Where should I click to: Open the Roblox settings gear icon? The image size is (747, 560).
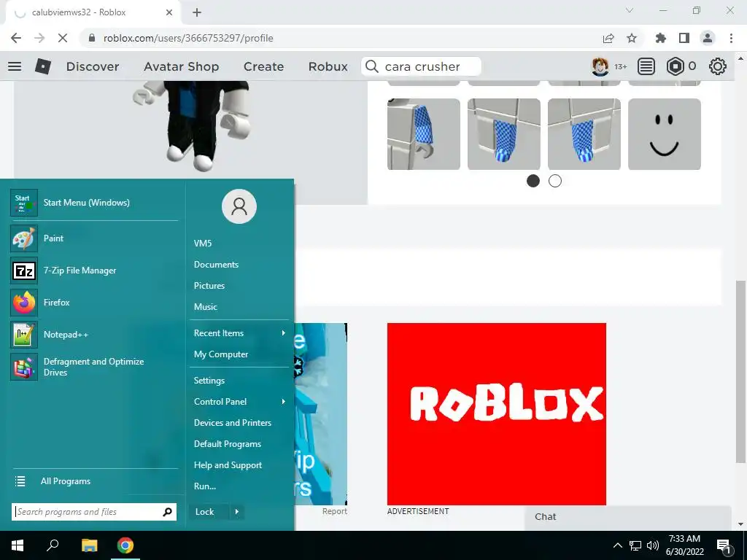[718, 66]
